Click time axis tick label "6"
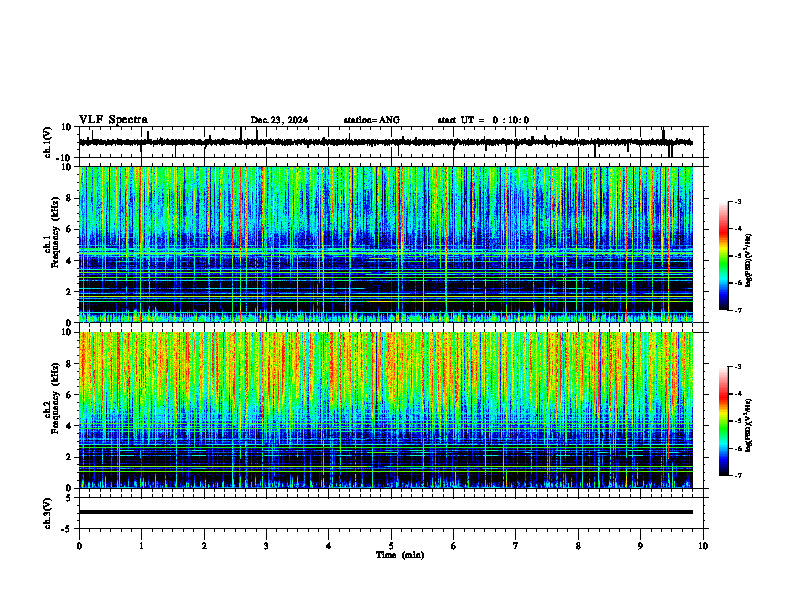The width and height of the screenshot is (792, 612). pyautogui.click(x=454, y=546)
